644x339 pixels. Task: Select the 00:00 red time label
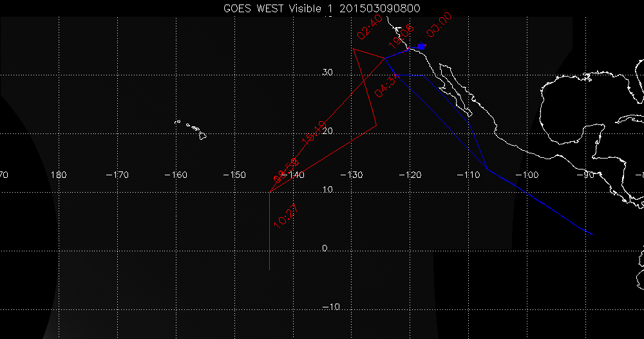click(439, 25)
